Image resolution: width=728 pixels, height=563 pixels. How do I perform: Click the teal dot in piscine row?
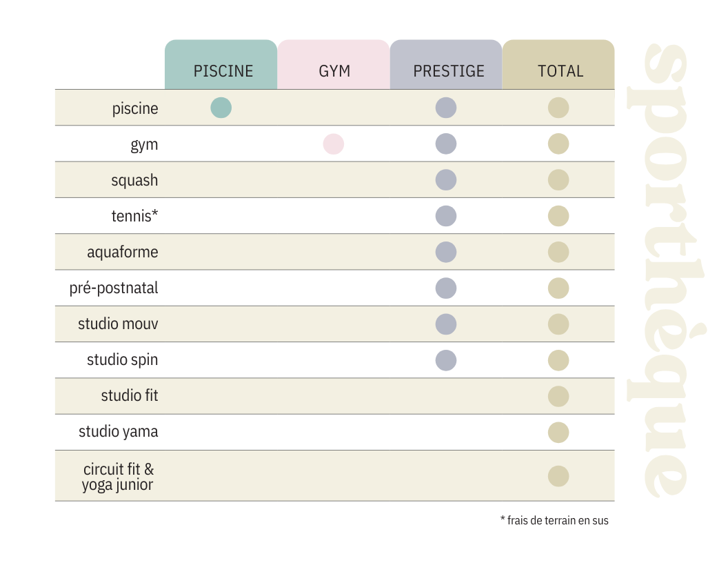[221, 108]
